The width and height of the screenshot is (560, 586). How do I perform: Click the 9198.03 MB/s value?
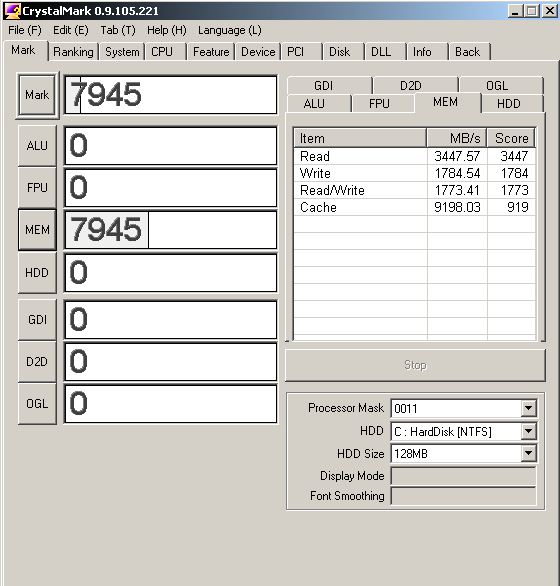(457, 207)
